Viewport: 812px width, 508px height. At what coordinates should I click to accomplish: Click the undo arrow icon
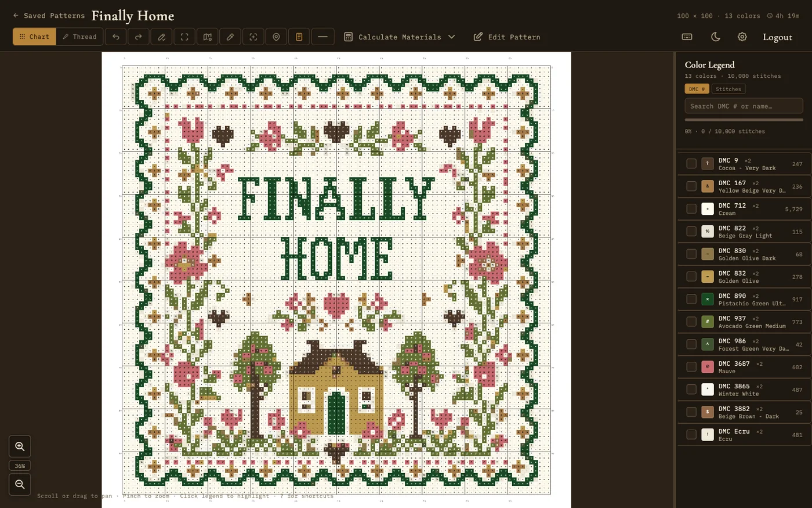point(116,37)
